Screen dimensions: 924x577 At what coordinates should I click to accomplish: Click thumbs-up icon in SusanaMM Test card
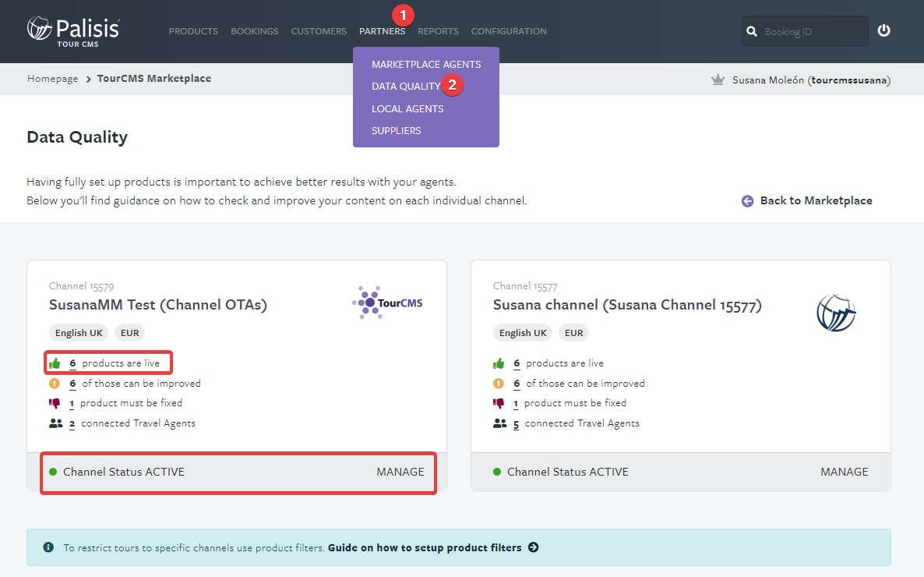pos(55,363)
